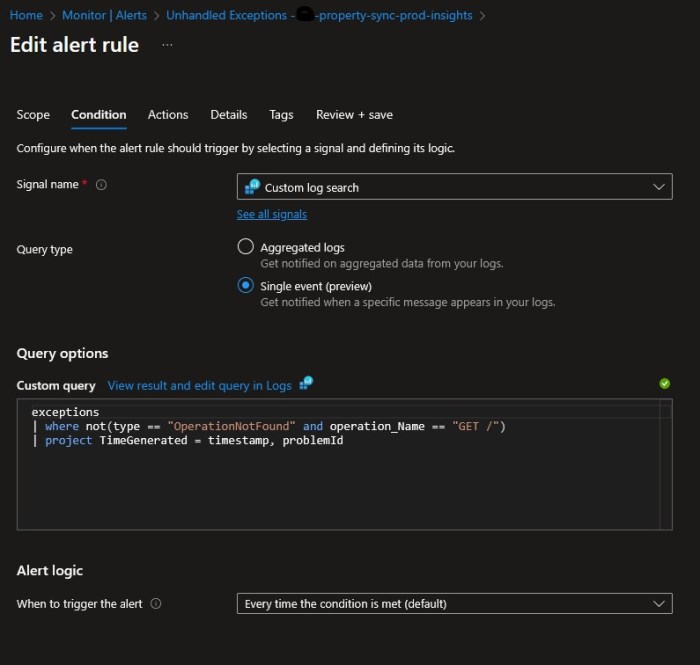Open the Tags tab
The image size is (700, 665).
click(281, 115)
